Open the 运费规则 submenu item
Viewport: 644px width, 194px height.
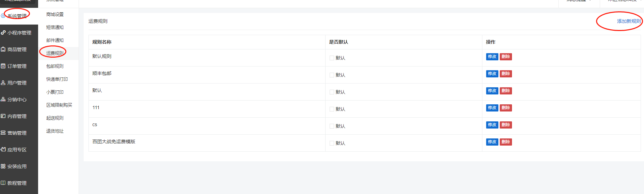(x=55, y=53)
